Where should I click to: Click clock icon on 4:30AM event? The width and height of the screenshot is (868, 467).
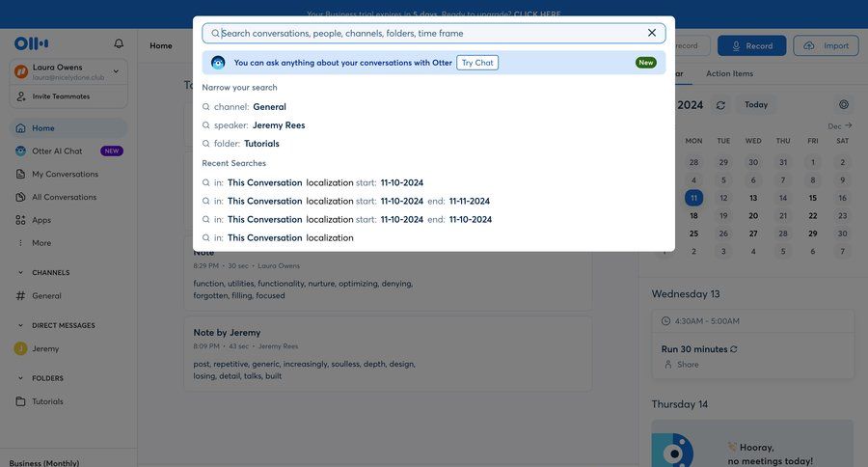[x=665, y=320]
